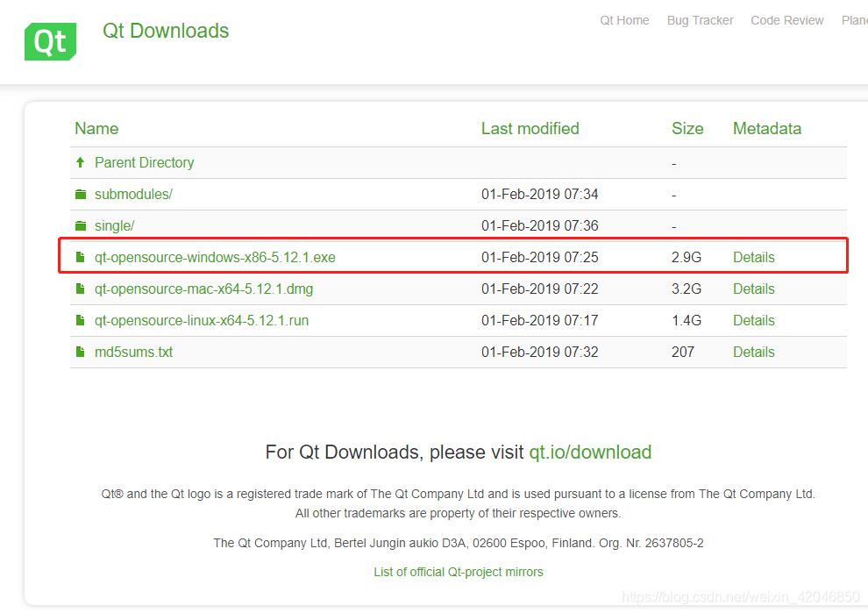Download qt-opensource-linux-x64-5.12.1.run
The height and width of the screenshot is (613, 868).
click(202, 321)
